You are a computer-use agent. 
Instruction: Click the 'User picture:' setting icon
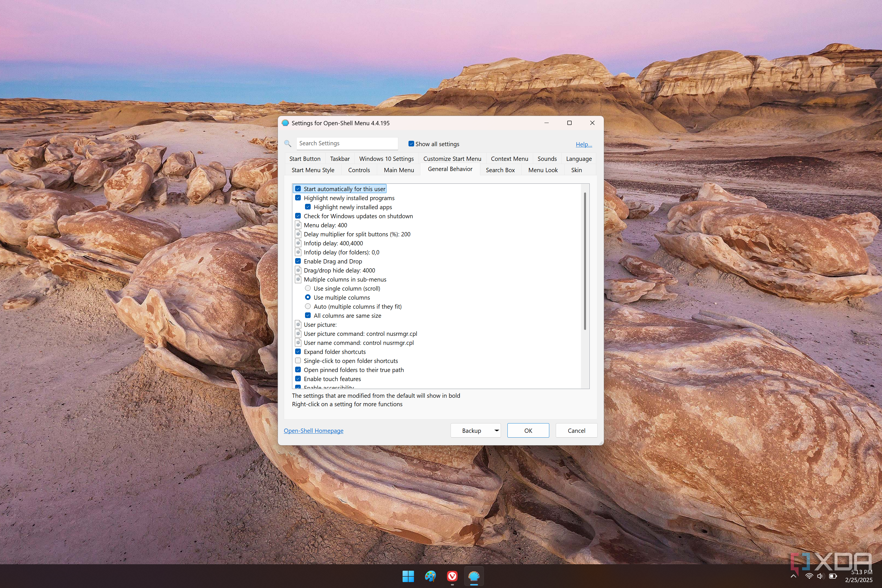click(298, 324)
